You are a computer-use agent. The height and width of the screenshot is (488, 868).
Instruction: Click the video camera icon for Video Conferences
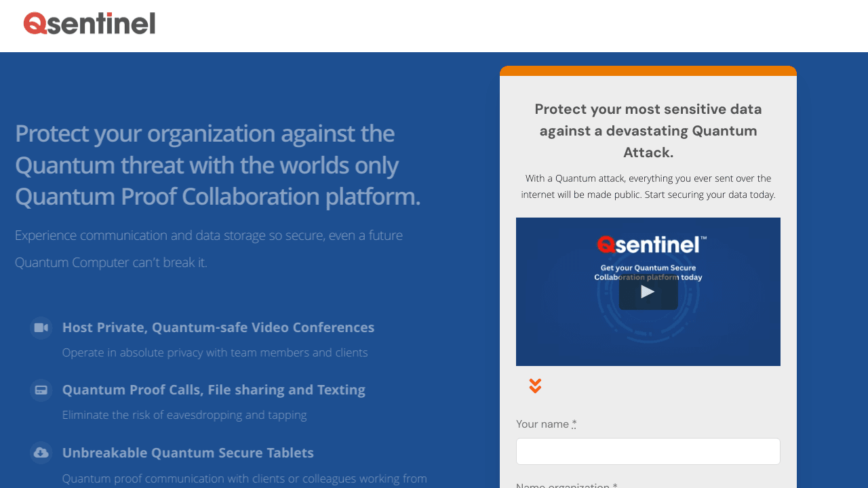pos(41,328)
